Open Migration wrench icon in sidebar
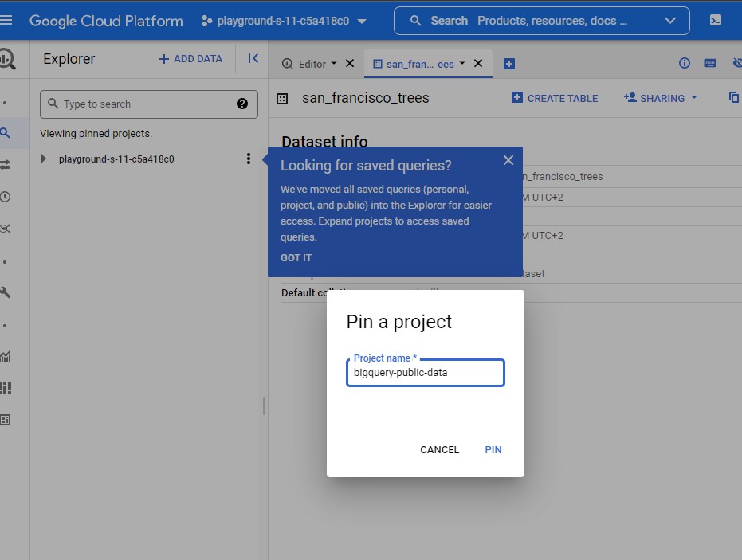Image resolution: width=742 pixels, height=560 pixels. 6,292
